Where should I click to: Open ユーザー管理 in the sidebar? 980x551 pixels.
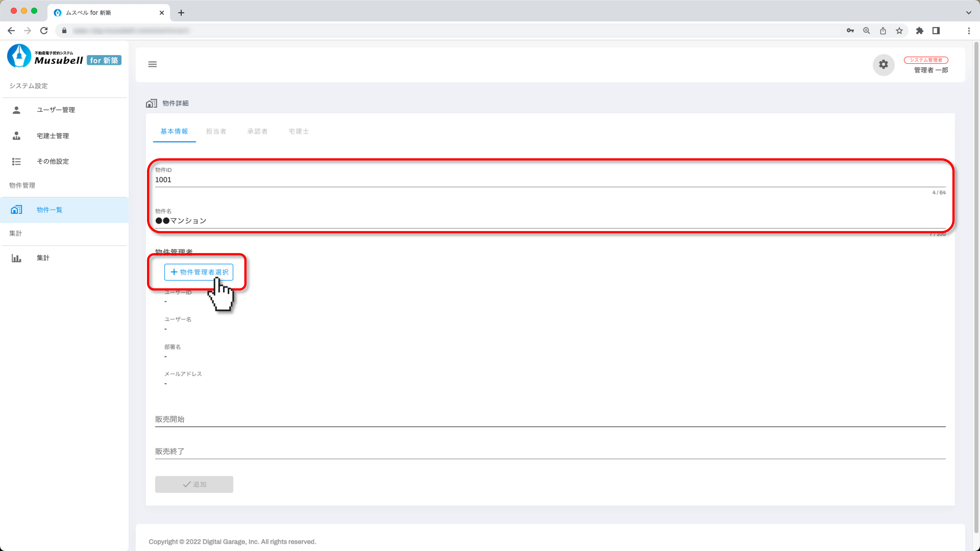[x=55, y=110]
